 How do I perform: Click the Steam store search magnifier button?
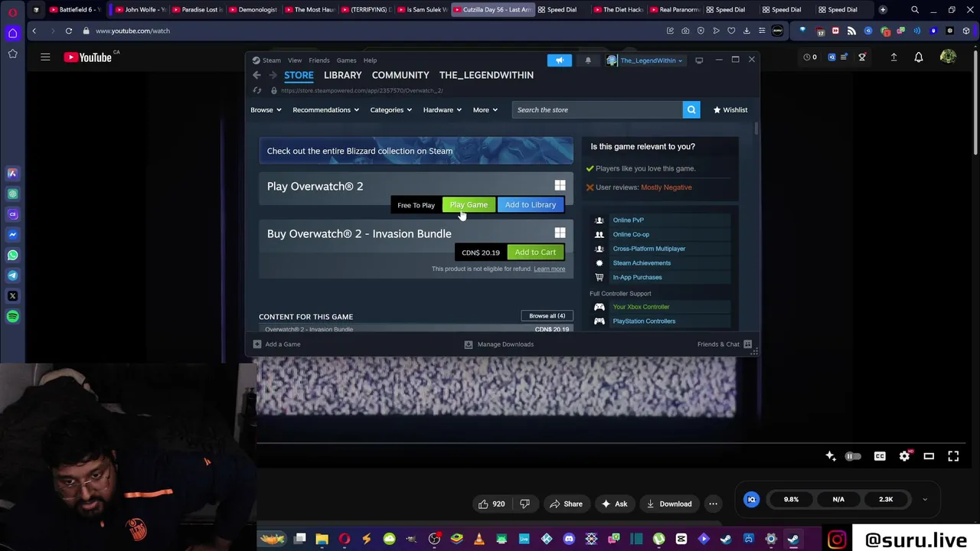[x=691, y=109]
